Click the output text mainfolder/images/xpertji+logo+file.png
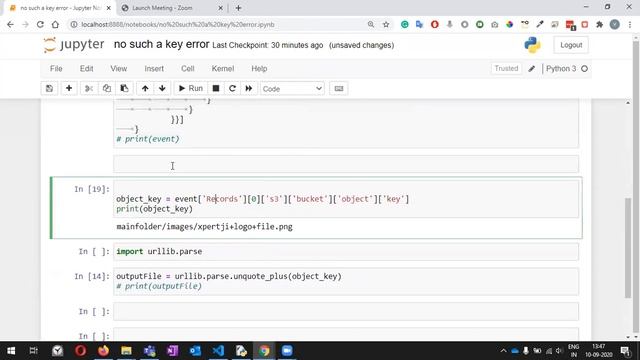 [204, 227]
